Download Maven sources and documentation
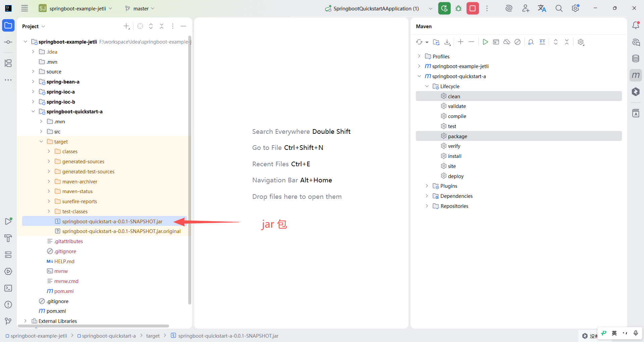Image resolution: width=644 pixels, height=342 pixels. 447,42
